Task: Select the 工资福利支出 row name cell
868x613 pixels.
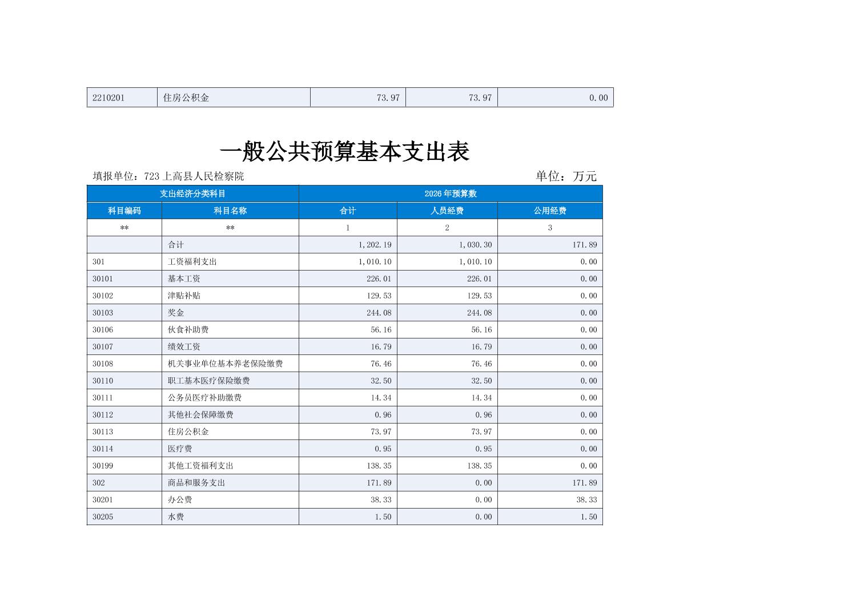Action: [x=192, y=262]
